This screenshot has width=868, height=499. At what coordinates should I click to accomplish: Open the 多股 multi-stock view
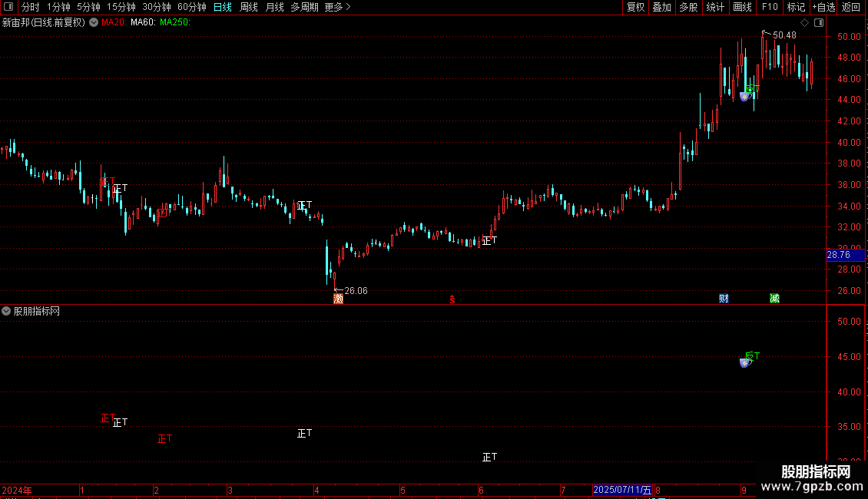[x=689, y=7]
